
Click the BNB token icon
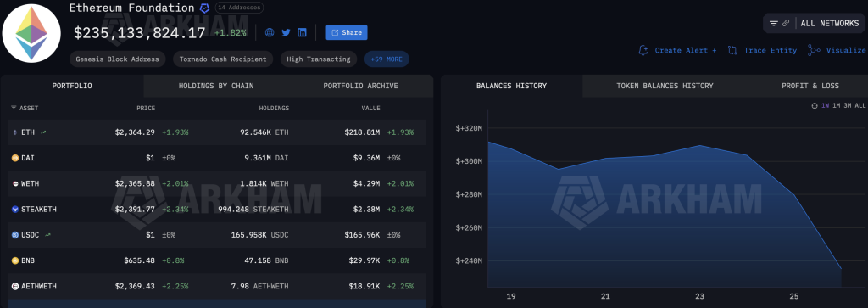[x=15, y=260]
